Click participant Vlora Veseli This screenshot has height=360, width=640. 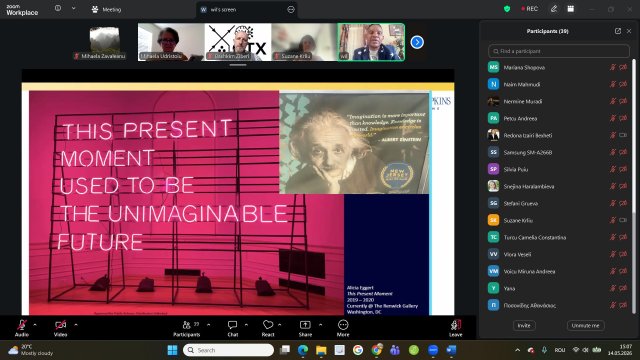(558, 254)
